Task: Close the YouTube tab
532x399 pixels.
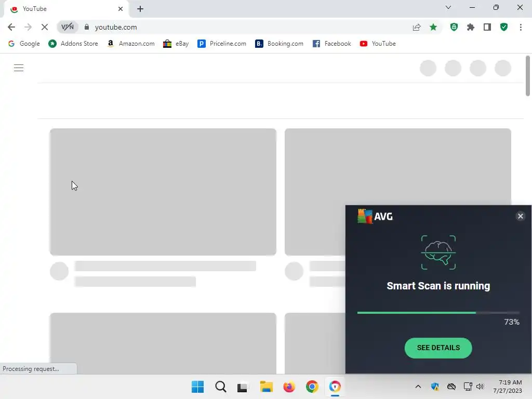Action: tap(121, 9)
